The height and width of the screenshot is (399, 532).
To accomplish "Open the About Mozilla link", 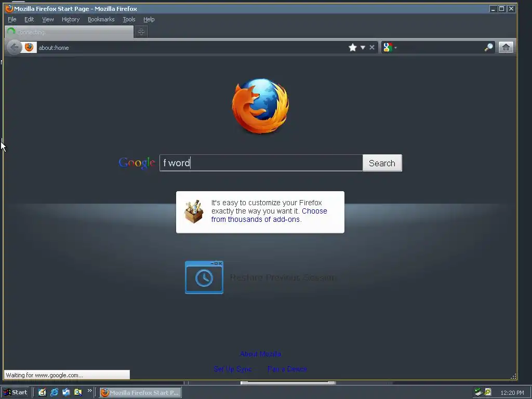I will pos(260,354).
